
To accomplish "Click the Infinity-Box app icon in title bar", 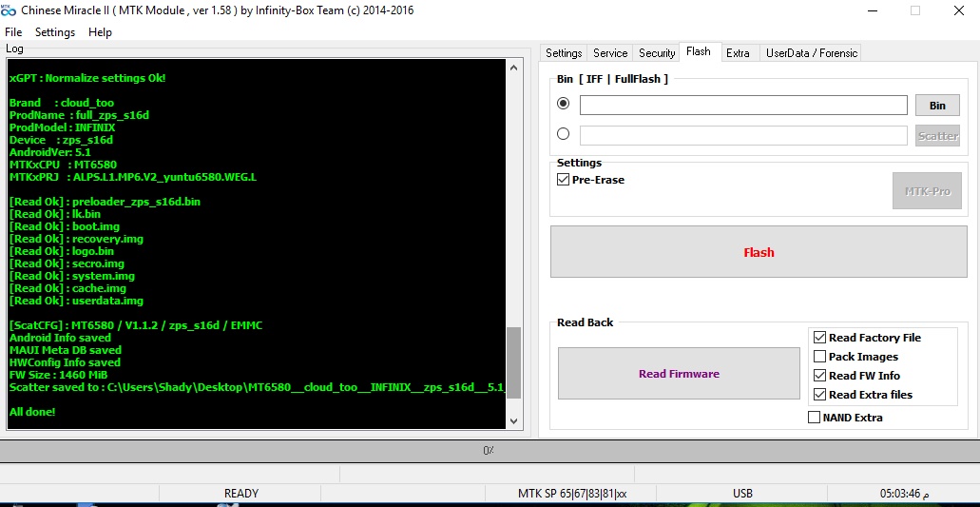I will pyautogui.click(x=9, y=10).
